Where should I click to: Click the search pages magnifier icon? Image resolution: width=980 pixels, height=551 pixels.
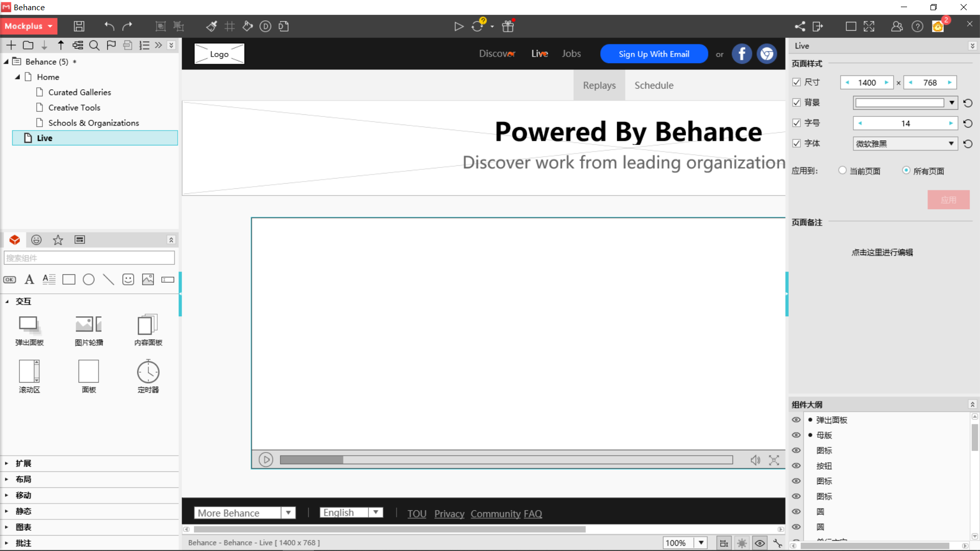tap(94, 45)
